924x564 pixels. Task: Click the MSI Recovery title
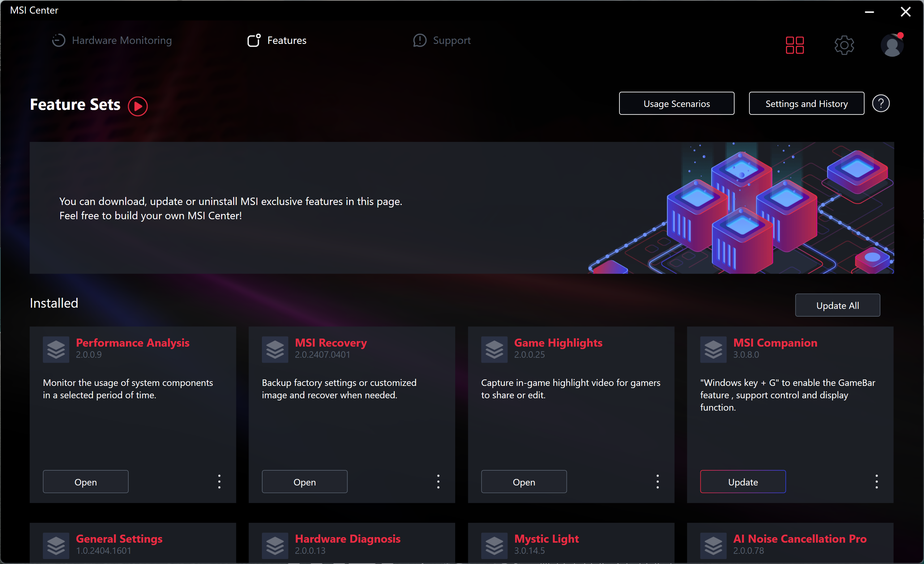coord(331,343)
